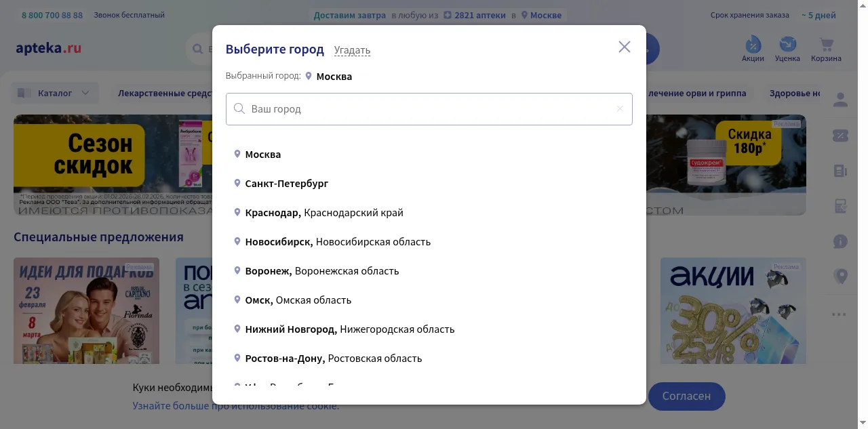Open Идеи для подарков promo card
Screen dimensions: 868x429
point(86,310)
